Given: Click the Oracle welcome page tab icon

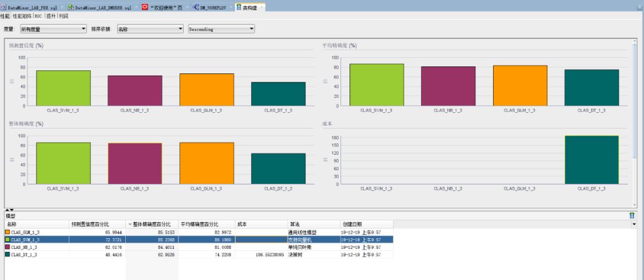Looking at the screenshot, I should point(145,7).
